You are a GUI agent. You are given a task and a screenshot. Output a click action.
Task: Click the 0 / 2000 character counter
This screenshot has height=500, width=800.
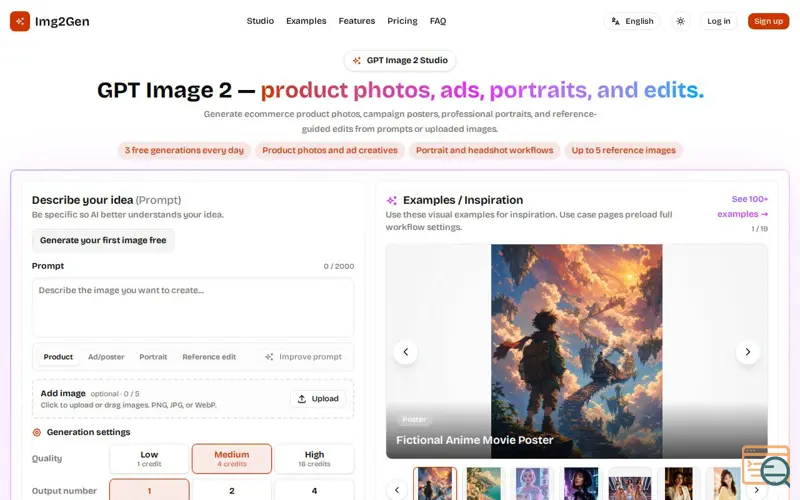coord(339,266)
